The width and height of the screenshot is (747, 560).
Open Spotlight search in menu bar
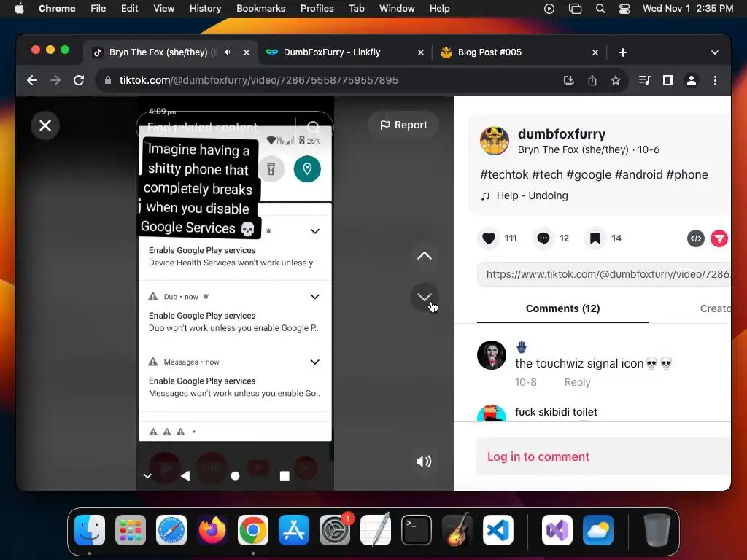pos(600,8)
